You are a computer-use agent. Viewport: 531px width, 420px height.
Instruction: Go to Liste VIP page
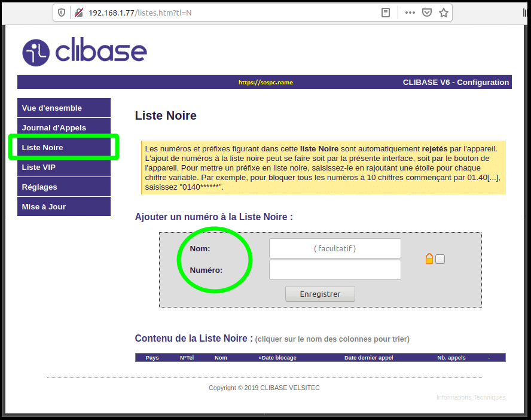click(64, 167)
